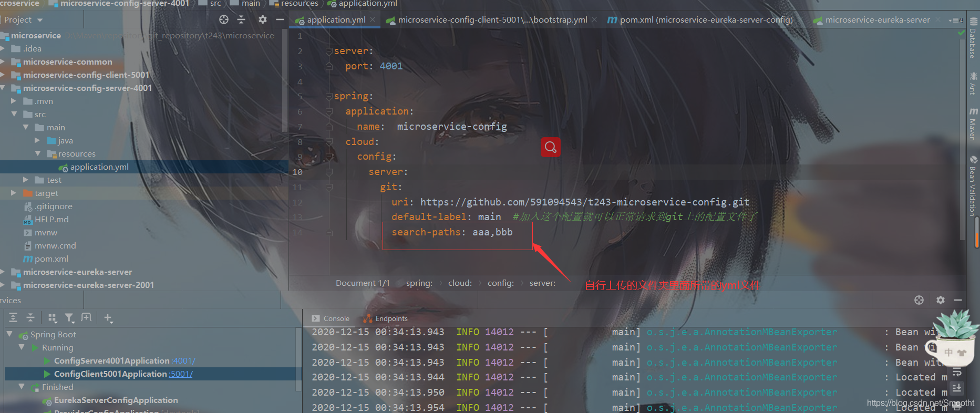Image resolution: width=980 pixels, height=413 pixels.
Task: Collapse the main folder
Action: coord(26,127)
